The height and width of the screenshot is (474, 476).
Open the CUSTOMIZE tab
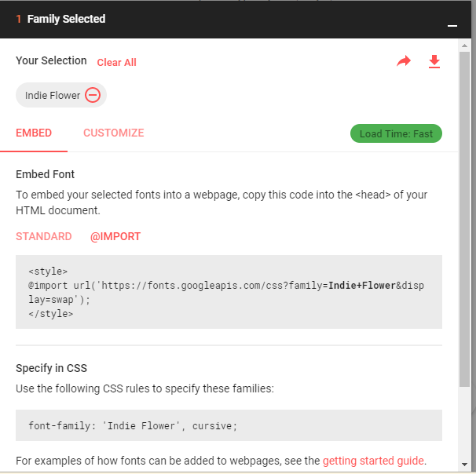[x=114, y=133]
